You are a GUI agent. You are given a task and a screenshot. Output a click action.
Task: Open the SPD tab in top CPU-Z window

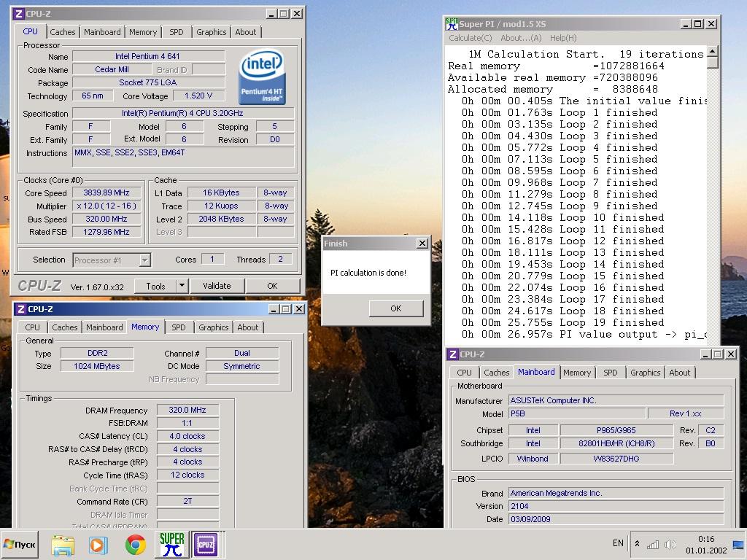[x=177, y=32]
